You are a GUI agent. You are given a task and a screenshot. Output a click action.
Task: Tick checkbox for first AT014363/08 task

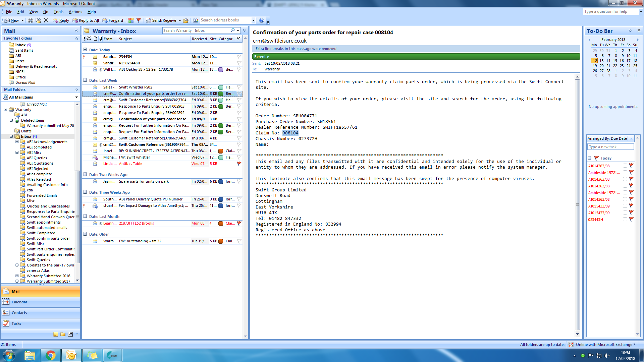coord(625,166)
